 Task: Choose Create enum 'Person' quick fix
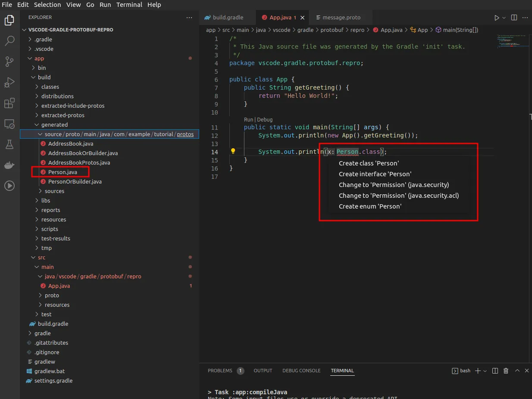pyautogui.click(x=370, y=206)
